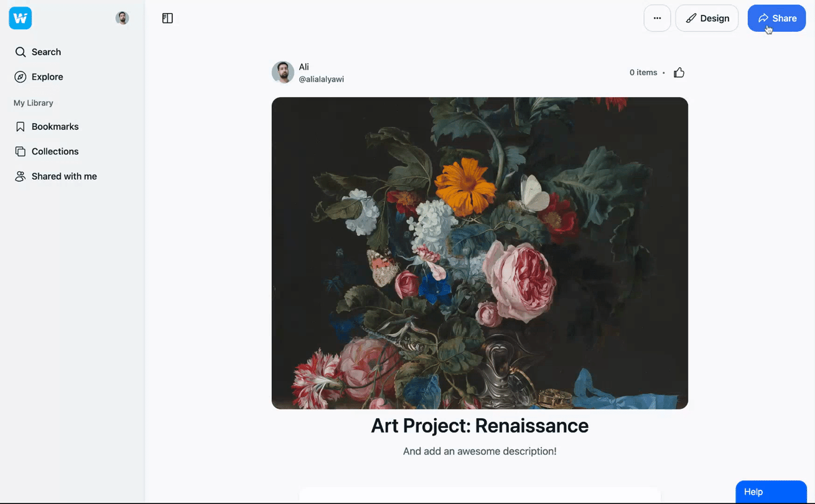Click the 0 items count

pyautogui.click(x=643, y=73)
